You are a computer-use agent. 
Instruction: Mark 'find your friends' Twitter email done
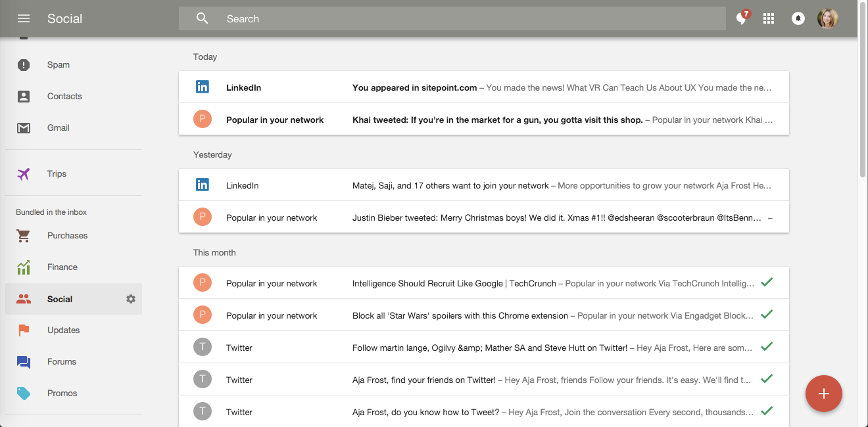pos(766,379)
